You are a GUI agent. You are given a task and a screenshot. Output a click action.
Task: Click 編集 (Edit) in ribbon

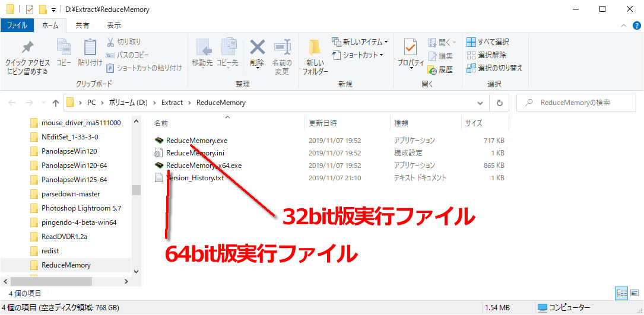440,56
